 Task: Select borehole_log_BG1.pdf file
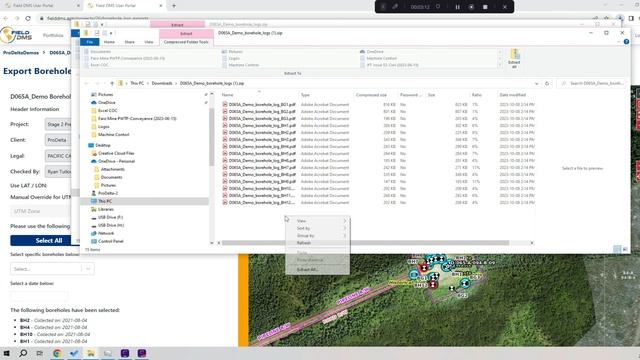tap(262, 104)
